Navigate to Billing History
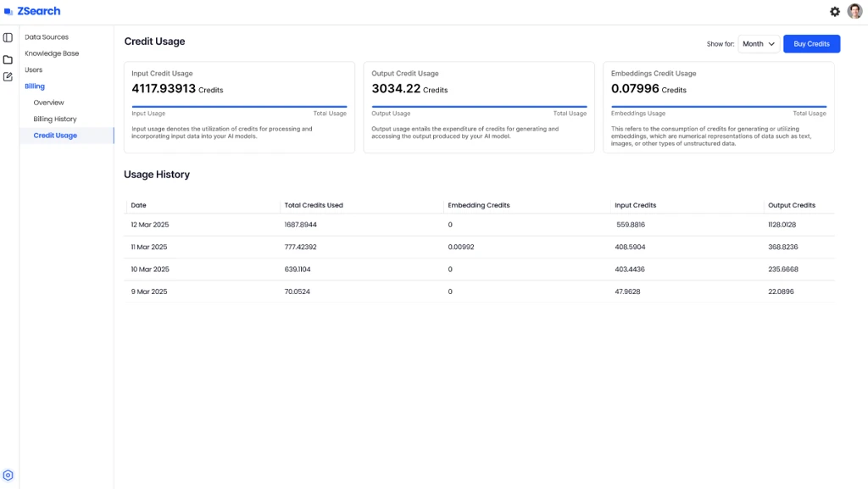868x489 pixels. tap(55, 119)
